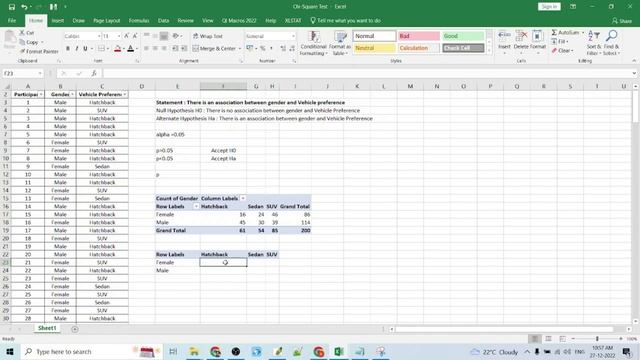640x360 pixels.
Task: Open the pivot Row Labels filter dropdown
Action: click(196, 207)
